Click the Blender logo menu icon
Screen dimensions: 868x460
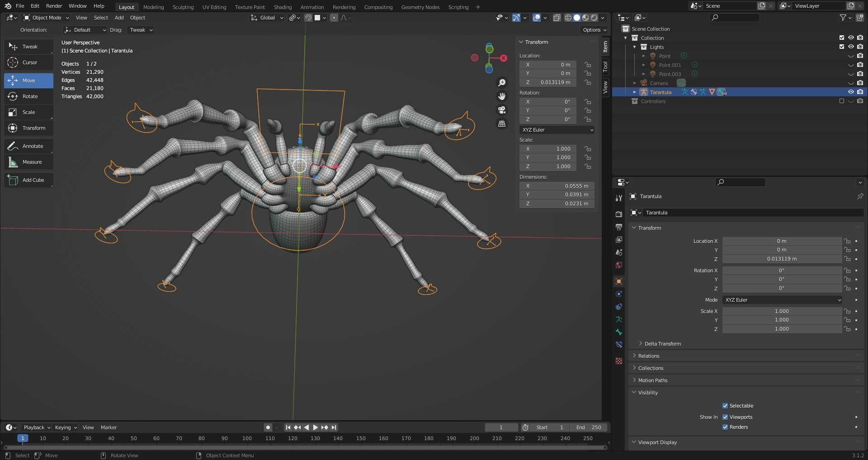[x=8, y=6]
